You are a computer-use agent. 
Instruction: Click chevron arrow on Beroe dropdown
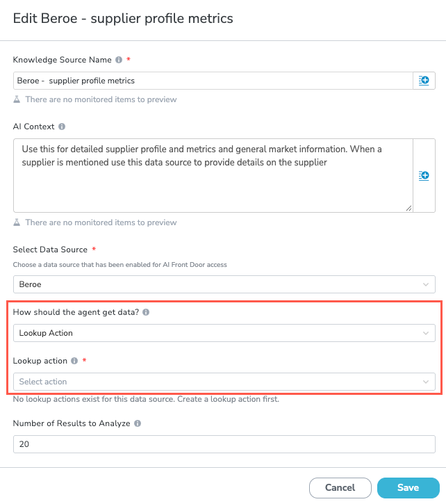pos(426,284)
